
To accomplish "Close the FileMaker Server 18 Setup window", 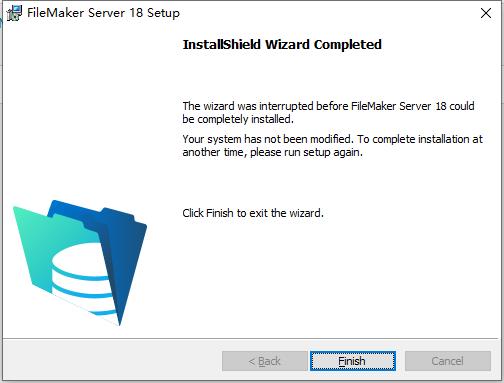I will click(x=486, y=13).
